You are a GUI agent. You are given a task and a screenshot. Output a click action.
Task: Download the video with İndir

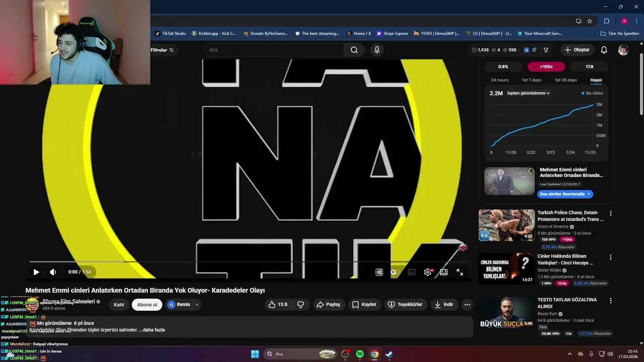(444, 305)
